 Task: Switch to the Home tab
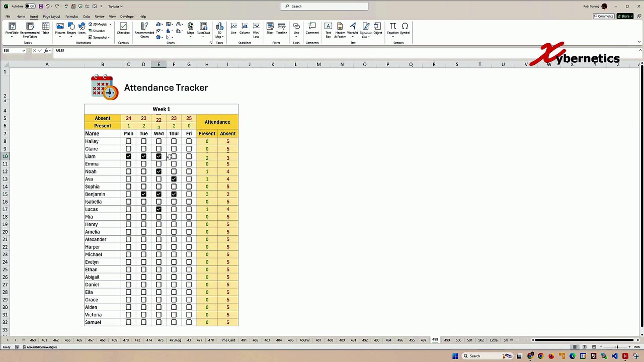tap(21, 17)
